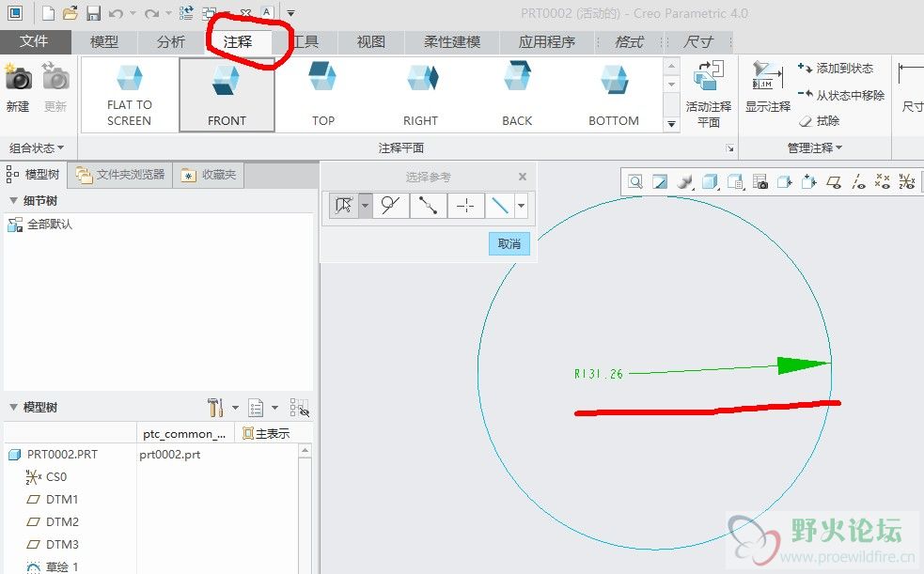Select 全部默认 in the detail tree
This screenshot has width=924, height=574.
[x=39, y=225]
